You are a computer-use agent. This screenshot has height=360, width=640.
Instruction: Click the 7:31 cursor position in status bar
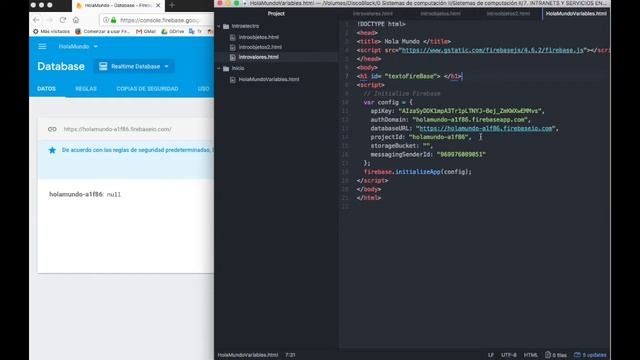click(290, 355)
